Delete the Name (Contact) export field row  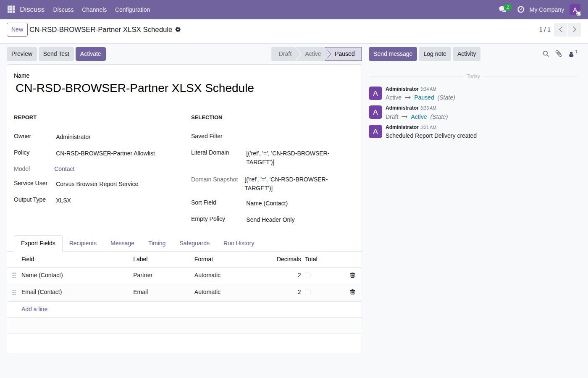point(352,275)
